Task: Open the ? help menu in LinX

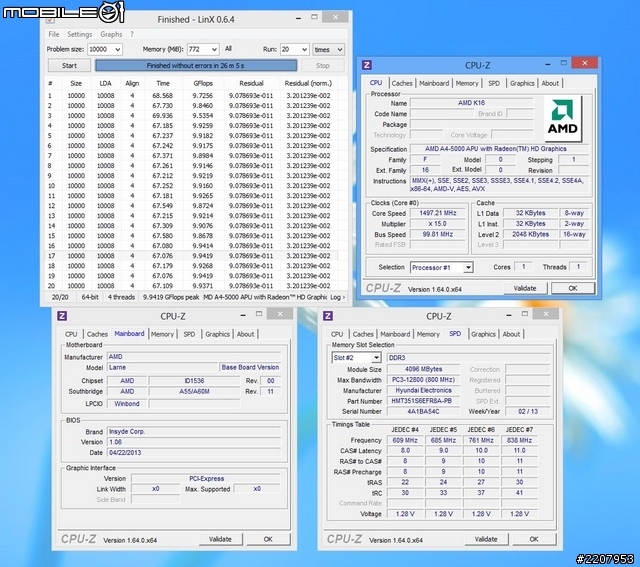Action: pos(132,34)
